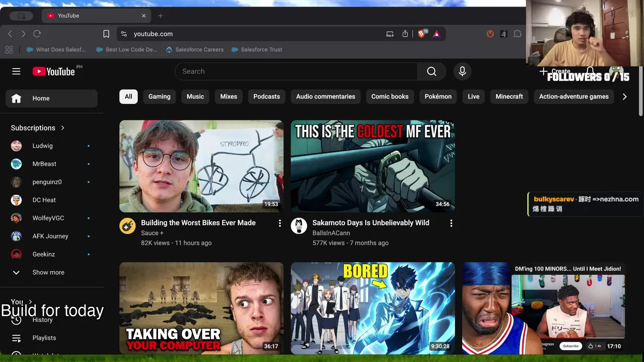Click the penguinz0 channel avatar
The image size is (644, 362).
click(x=17, y=182)
